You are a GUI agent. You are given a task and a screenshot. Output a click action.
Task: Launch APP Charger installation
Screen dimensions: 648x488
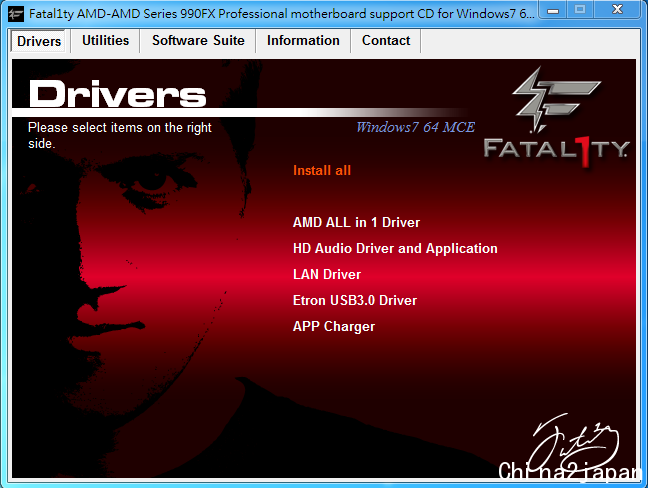click(x=334, y=326)
